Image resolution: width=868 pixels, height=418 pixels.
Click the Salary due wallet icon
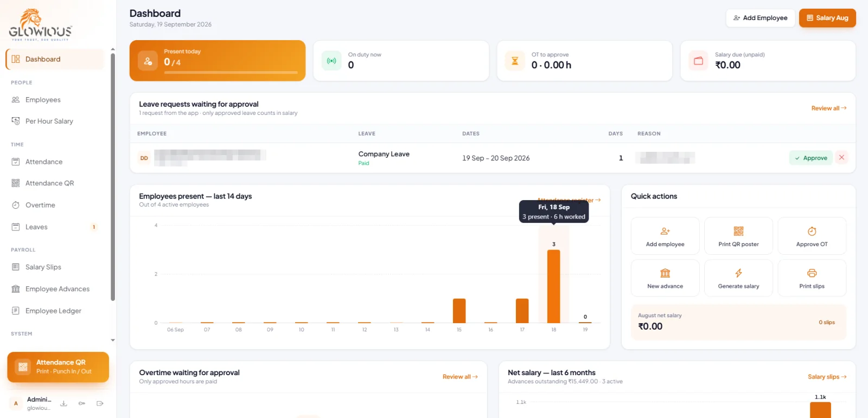(x=698, y=61)
